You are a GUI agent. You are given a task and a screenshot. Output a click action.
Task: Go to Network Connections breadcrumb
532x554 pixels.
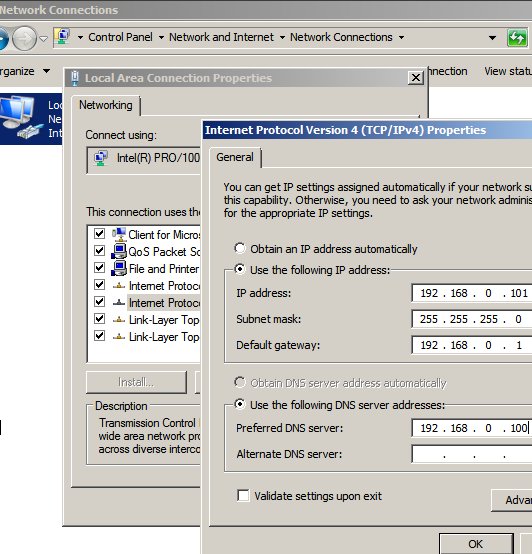tap(341, 37)
